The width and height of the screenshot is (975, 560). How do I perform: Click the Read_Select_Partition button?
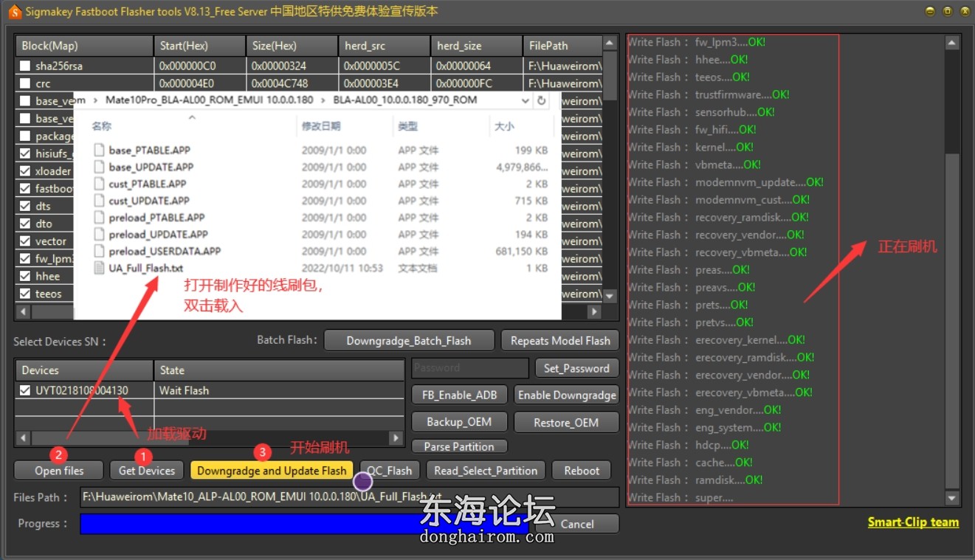486,471
